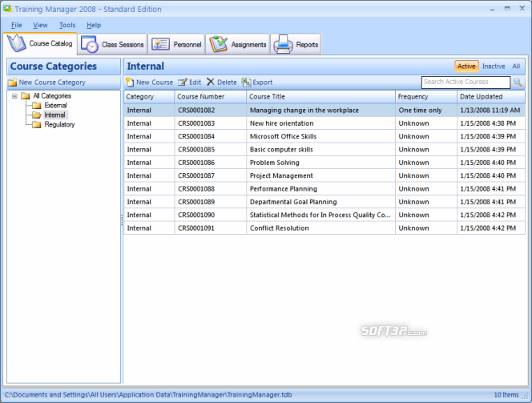This screenshot has width=532, height=403.
Task: Select the All Categories tree label
Action: click(52, 96)
